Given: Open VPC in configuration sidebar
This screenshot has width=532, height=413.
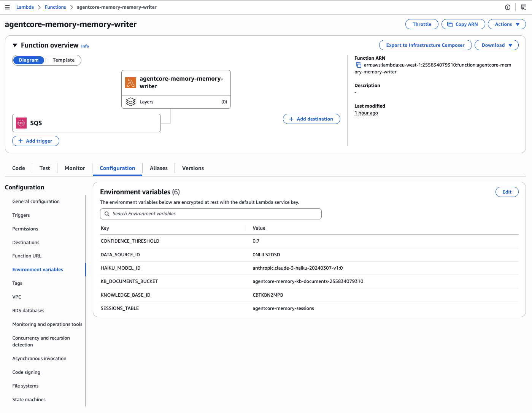Looking at the screenshot, I should pos(17,297).
